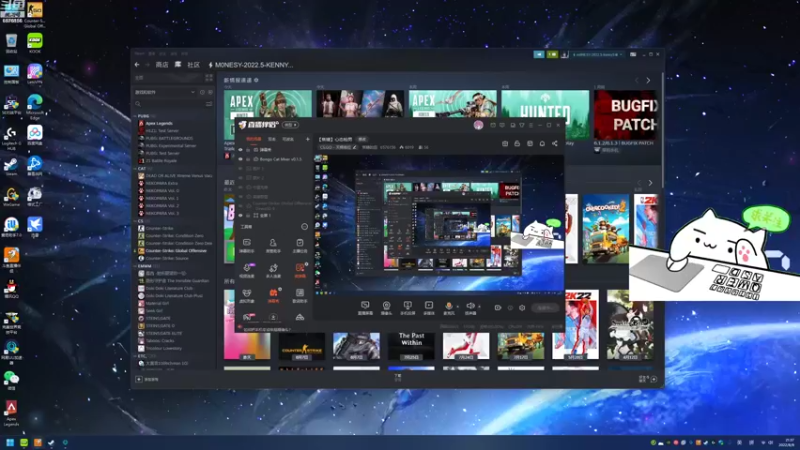Click speaker volume icon in streaming bottom toolbar
This screenshot has width=800, height=450.
(470, 308)
